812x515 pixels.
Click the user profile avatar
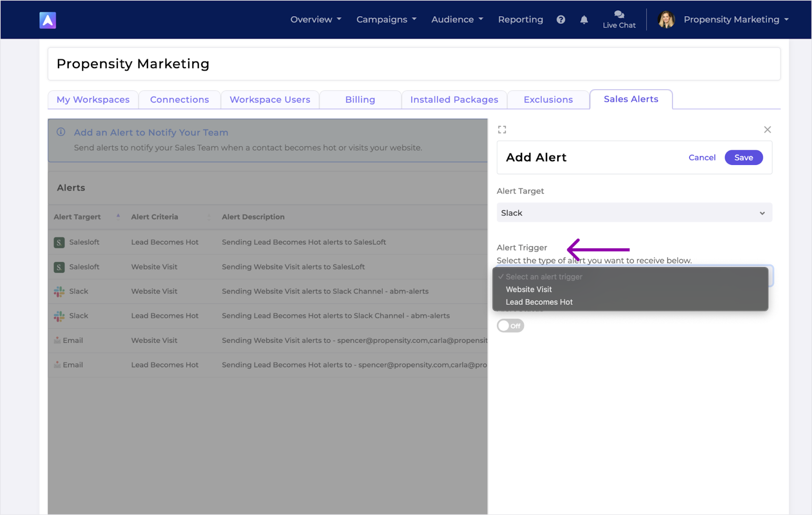pos(666,20)
